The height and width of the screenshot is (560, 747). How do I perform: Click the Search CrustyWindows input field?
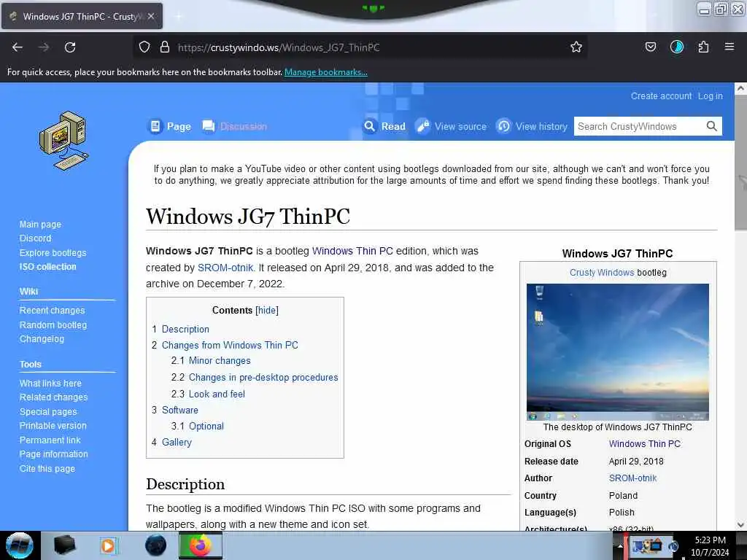tap(639, 126)
